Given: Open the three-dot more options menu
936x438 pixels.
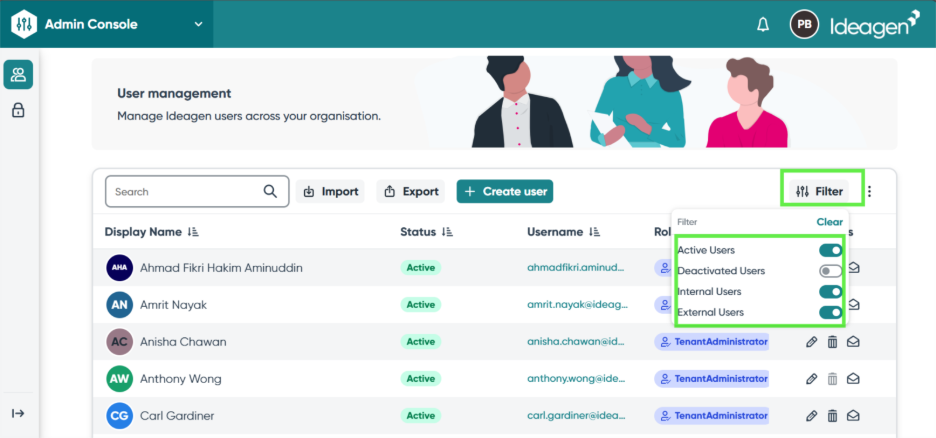Looking at the screenshot, I should [869, 192].
